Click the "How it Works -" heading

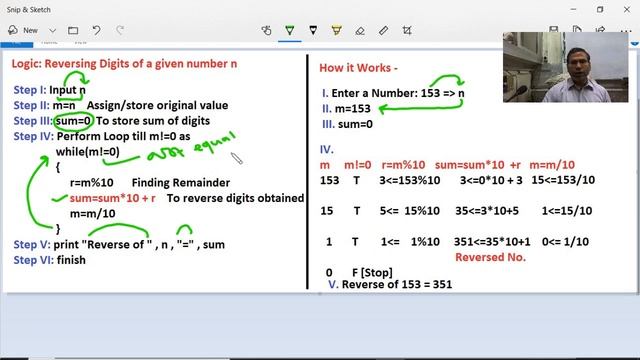point(358,68)
